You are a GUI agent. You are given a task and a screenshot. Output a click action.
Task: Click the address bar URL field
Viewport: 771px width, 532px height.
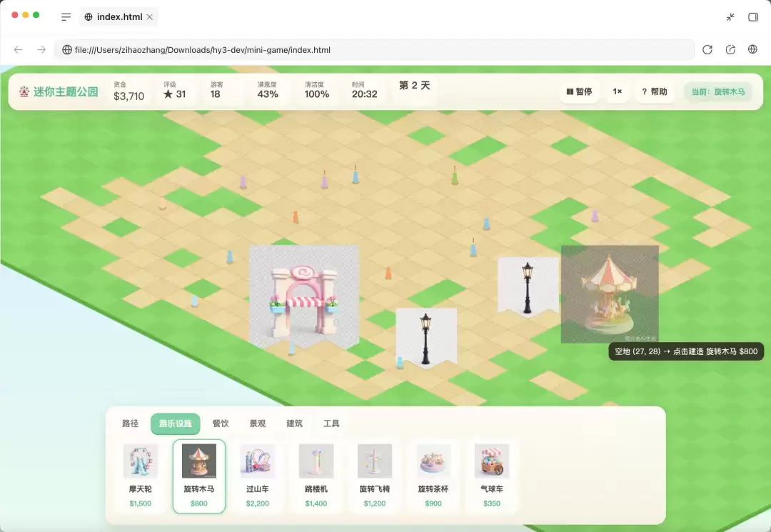tap(374, 50)
